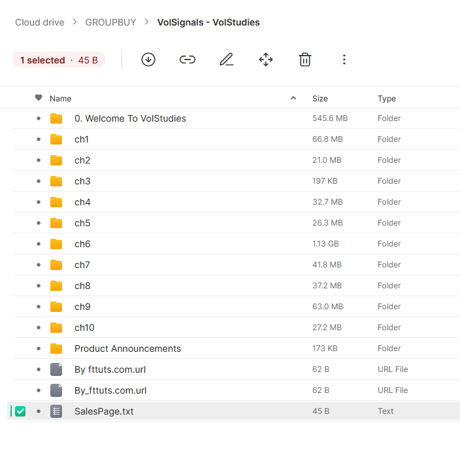Click the ch10 folder icon

click(x=56, y=328)
